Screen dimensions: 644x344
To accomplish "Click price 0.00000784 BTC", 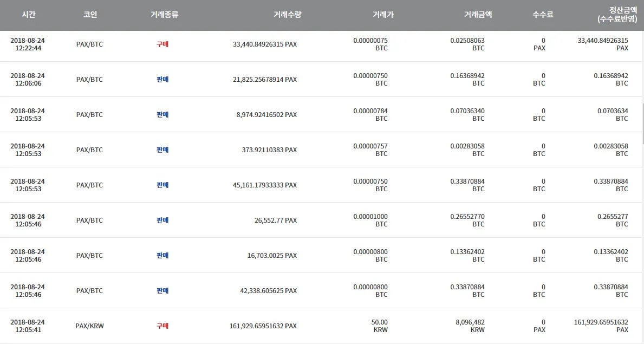I will 370,115.
